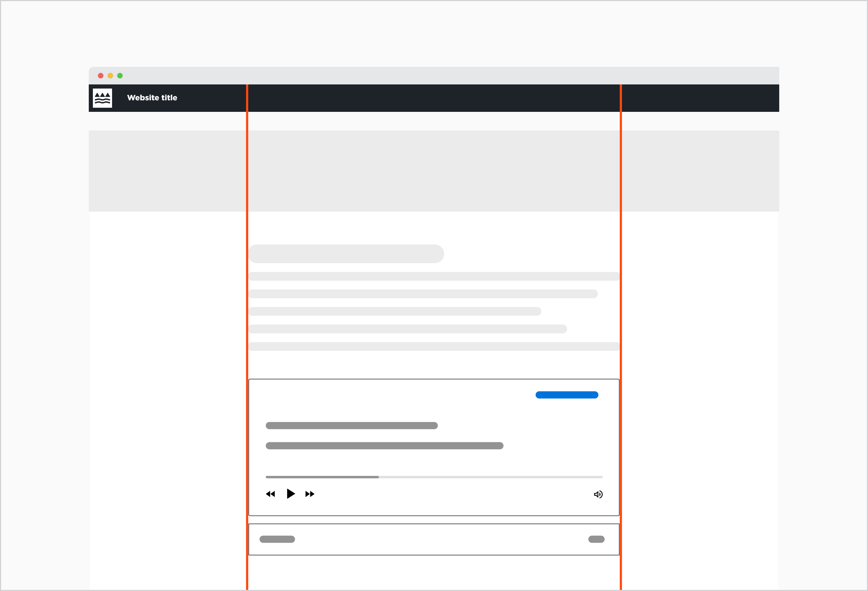Click the fast-forward double-arrow icon
Image resolution: width=868 pixels, height=591 pixels.
pyautogui.click(x=310, y=494)
